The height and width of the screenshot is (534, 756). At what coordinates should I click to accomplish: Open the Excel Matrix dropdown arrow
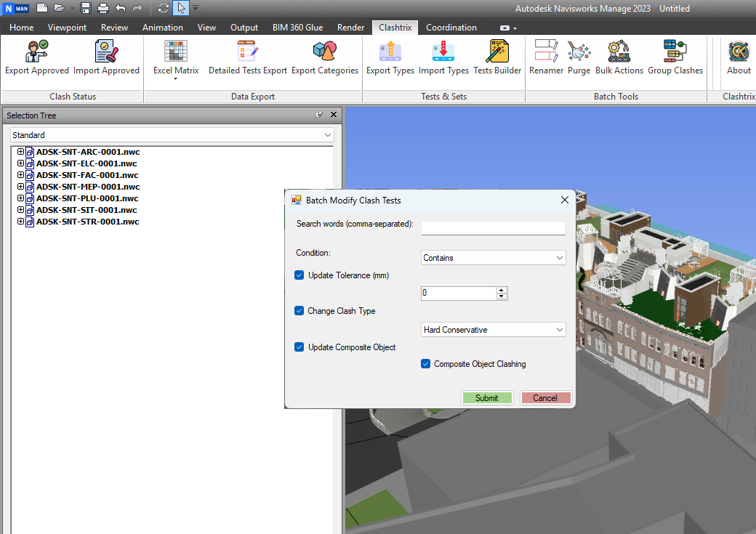(175, 79)
